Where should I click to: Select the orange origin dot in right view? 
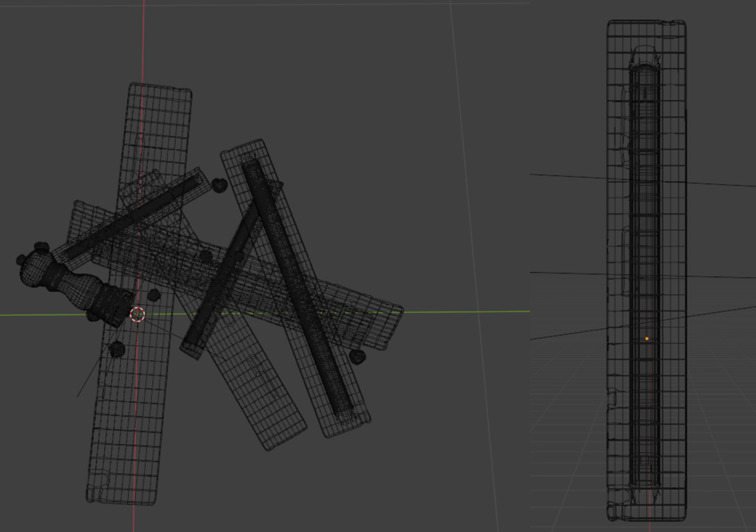647,339
